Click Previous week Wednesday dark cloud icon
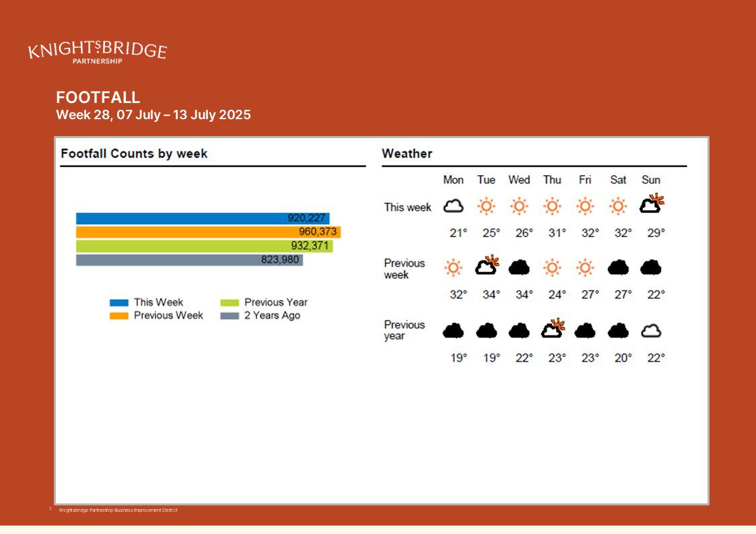The width and height of the screenshot is (756, 534). coord(519,267)
